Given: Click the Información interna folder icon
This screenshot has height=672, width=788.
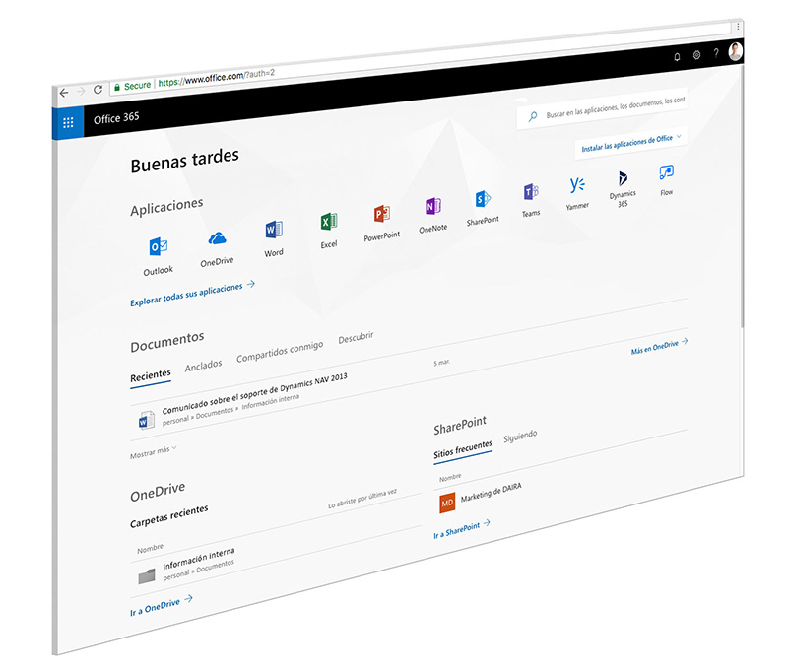Looking at the screenshot, I should pyautogui.click(x=146, y=576).
